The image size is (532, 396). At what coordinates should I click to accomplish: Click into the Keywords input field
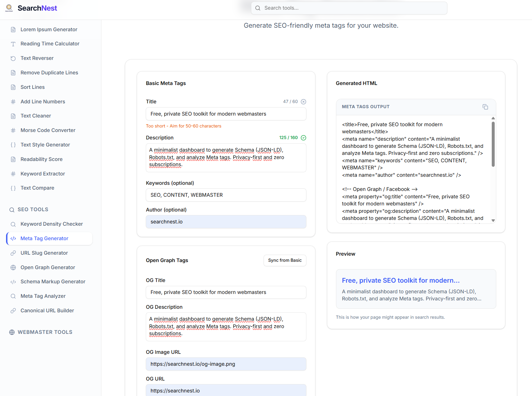click(x=226, y=195)
